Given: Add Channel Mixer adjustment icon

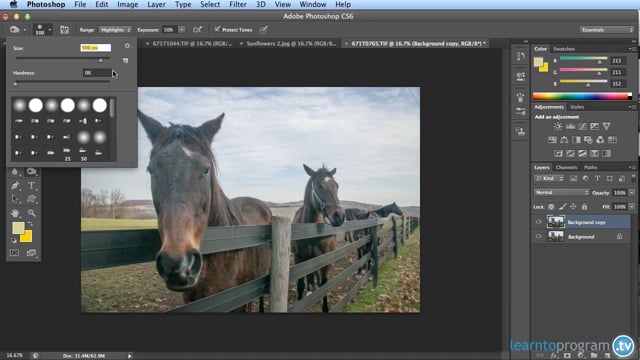Looking at the screenshot, I should 600,140.
